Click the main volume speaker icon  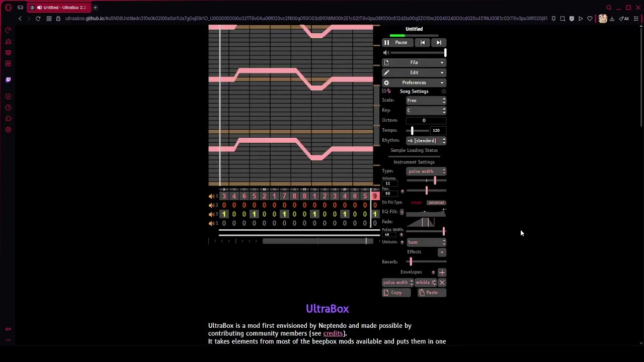(386, 52)
